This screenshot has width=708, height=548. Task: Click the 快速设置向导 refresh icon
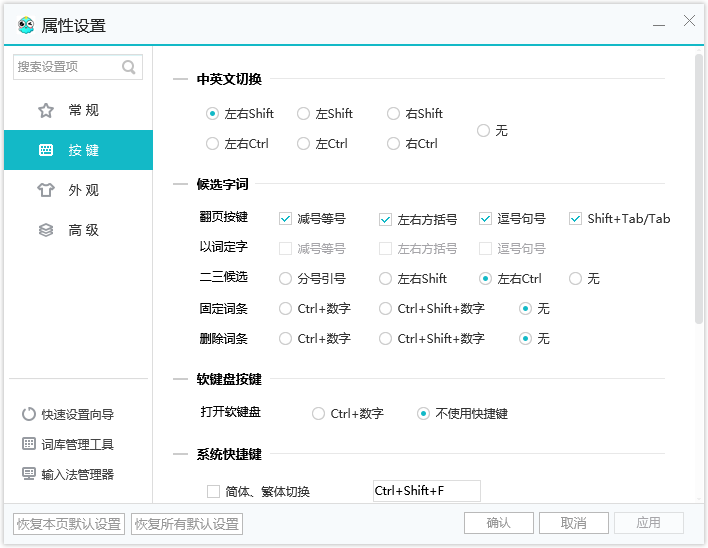[x=28, y=414]
